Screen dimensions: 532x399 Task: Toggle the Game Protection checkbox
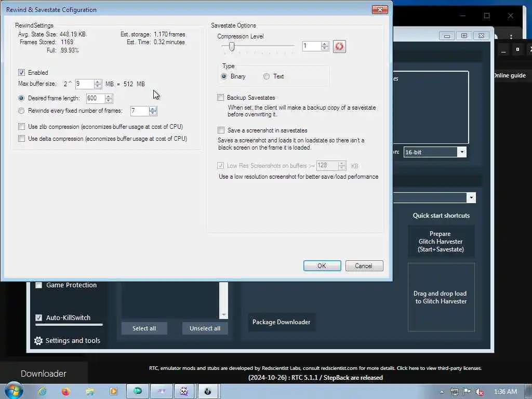(x=38, y=285)
